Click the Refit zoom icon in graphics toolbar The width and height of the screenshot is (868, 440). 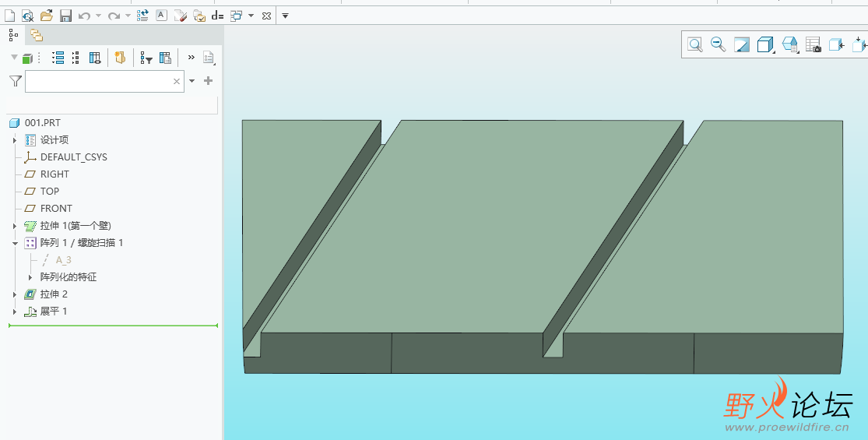coord(695,45)
